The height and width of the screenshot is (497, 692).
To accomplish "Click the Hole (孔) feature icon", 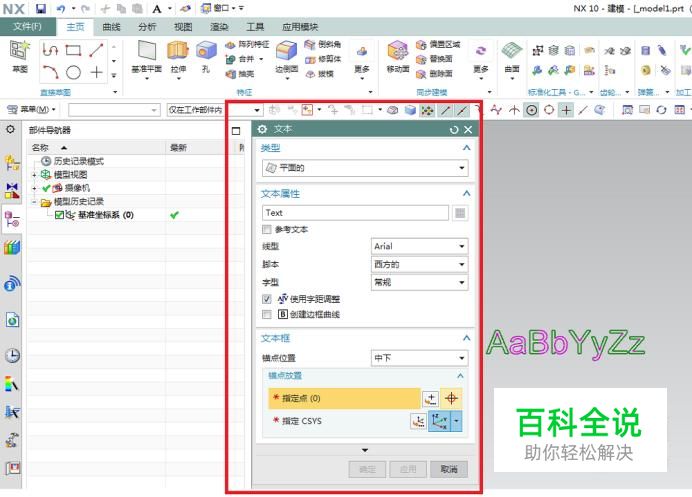I will tap(206, 50).
